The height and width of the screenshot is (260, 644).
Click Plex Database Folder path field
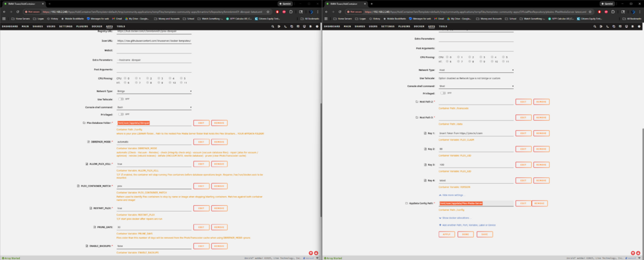pyautogui.click(x=154, y=123)
